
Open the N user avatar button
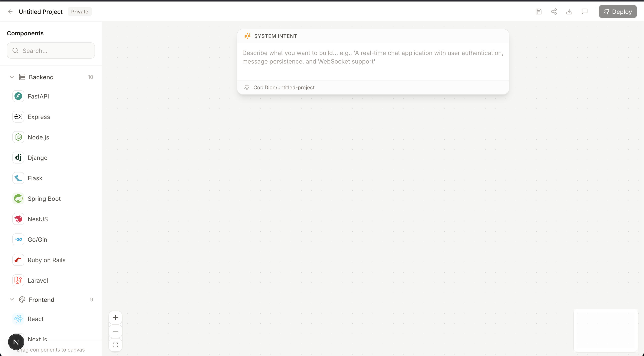click(16, 342)
